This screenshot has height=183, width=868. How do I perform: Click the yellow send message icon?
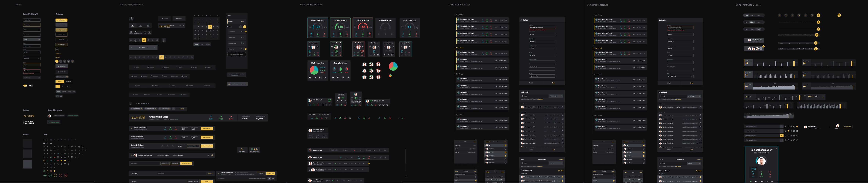coord(781,135)
